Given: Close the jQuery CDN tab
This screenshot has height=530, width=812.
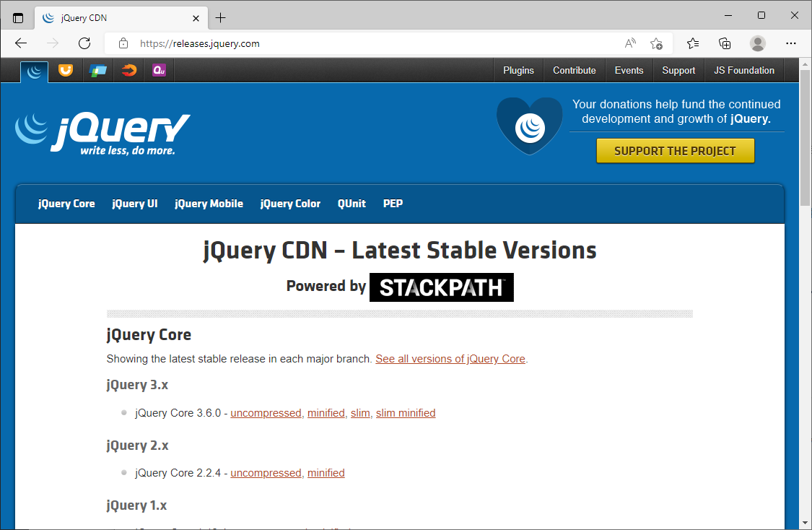Looking at the screenshot, I should pyautogui.click(x=196, y=18).
